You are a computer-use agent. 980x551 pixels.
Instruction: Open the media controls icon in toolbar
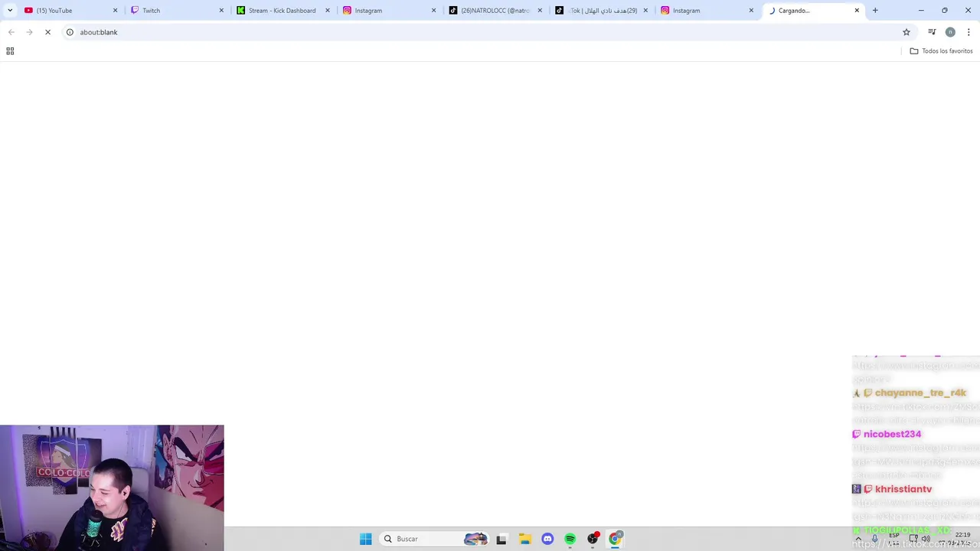coord(932,32)
